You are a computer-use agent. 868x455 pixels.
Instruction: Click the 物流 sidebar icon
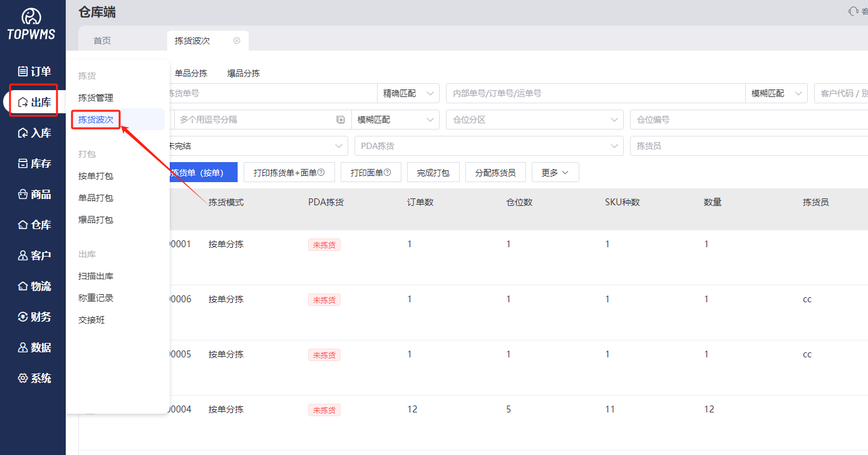23,286
